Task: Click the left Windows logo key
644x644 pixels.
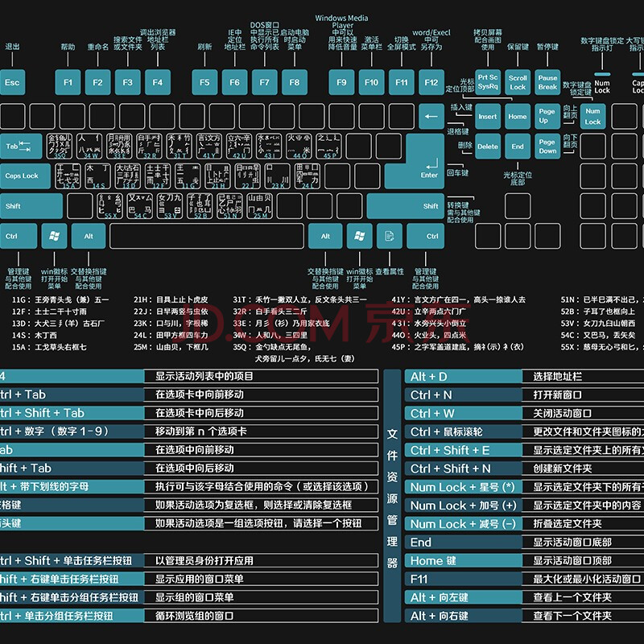Action: tap(54, 236)
